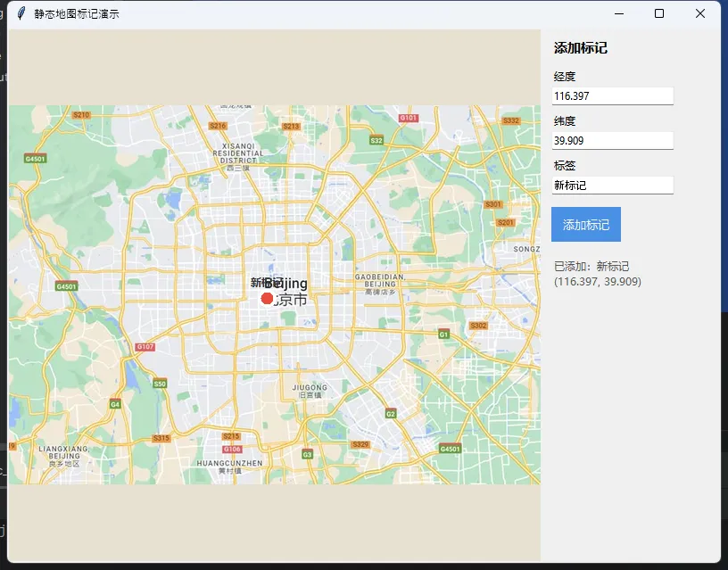Click the feather app icon in title bar

[x=20, y=13]
